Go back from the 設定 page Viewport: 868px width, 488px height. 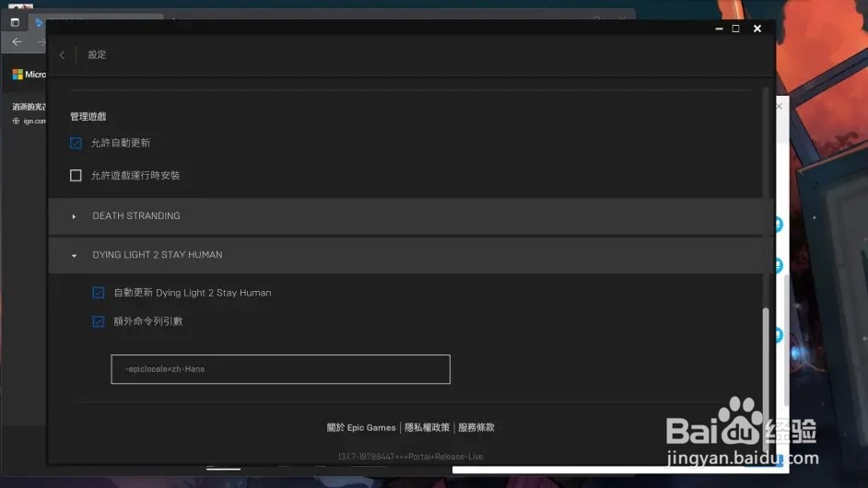[62, 54]
